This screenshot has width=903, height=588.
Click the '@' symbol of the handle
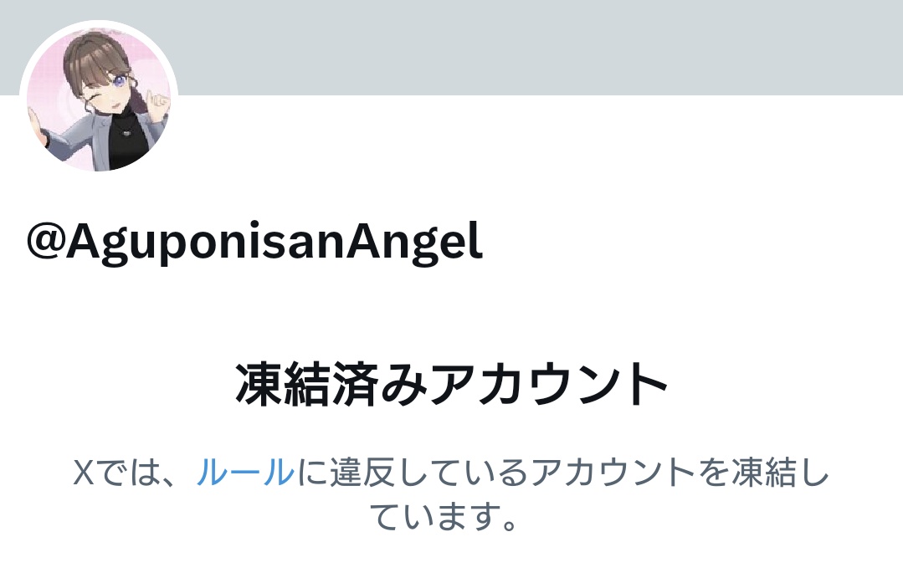45,243
